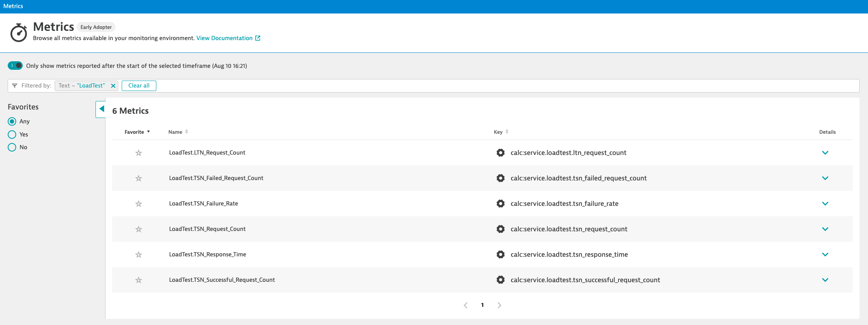Sort table by the Favorite column
Viewport: 868px width, 325px height.
(x=137, y=132)
